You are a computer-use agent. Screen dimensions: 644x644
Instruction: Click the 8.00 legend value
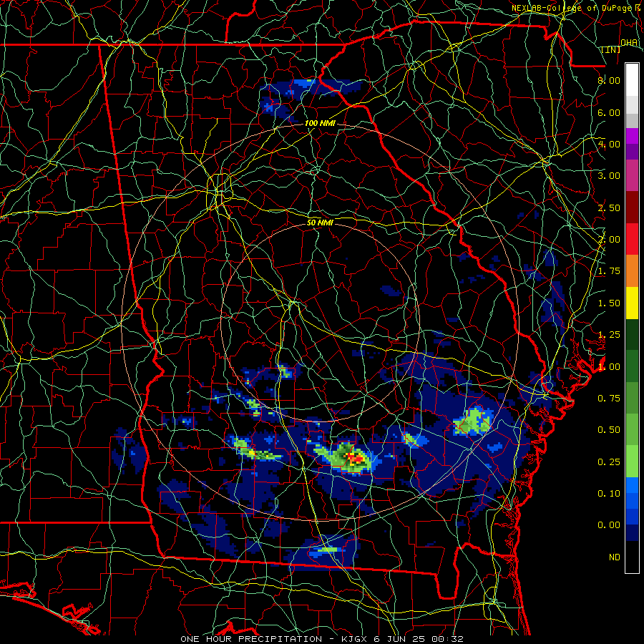coord(609,80)
